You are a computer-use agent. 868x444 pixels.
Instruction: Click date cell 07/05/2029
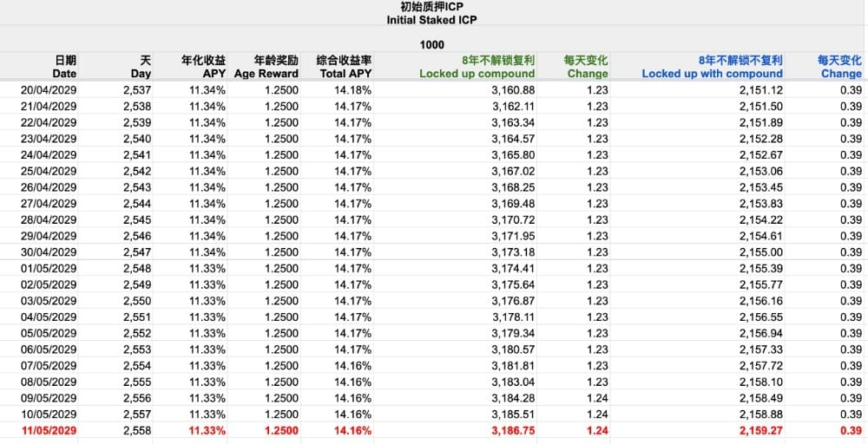pyautogui.click(x=49, y=366)
